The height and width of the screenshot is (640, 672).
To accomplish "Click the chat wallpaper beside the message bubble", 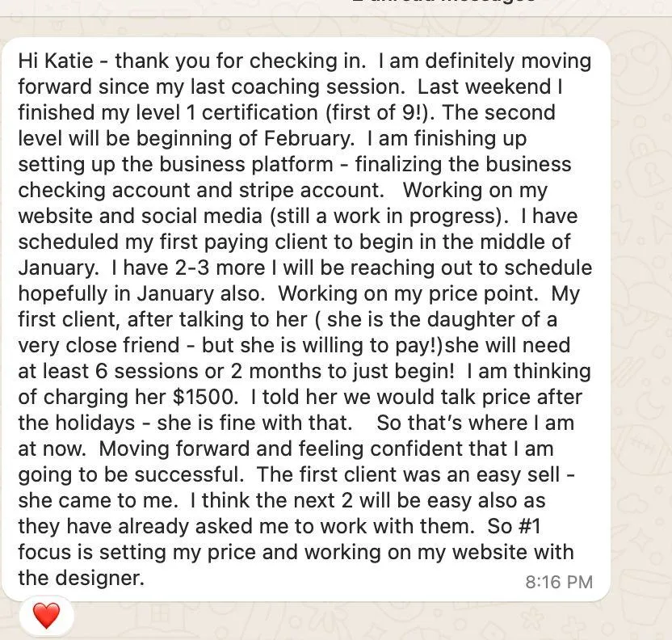I will (640, 300).
